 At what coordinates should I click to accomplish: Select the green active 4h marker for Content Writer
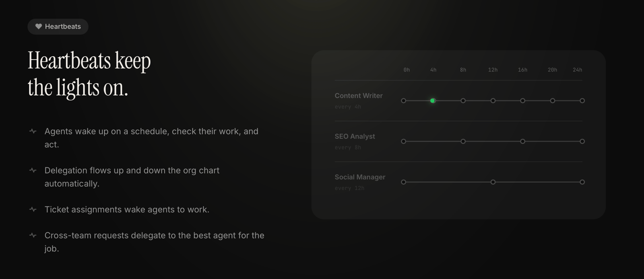point(433,101)
